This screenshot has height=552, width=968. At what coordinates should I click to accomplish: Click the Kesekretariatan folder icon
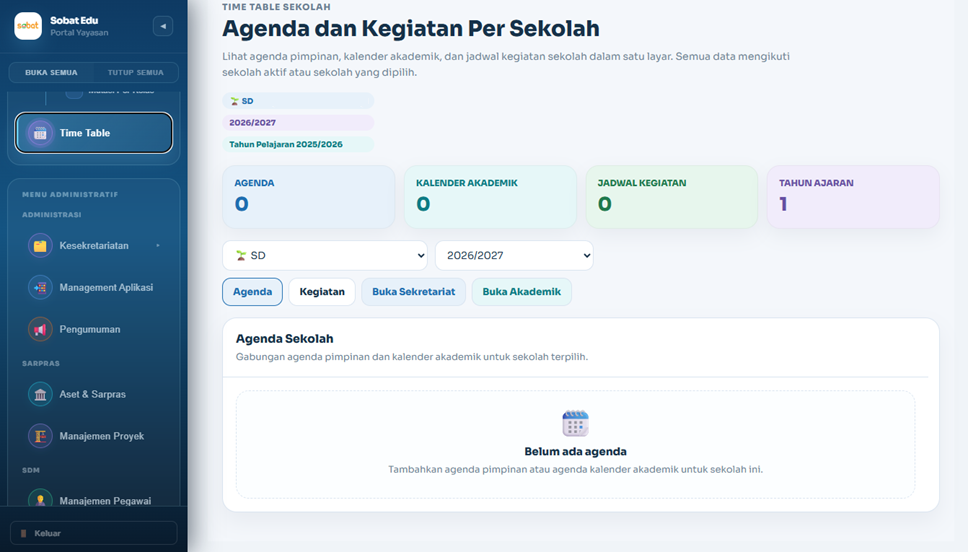tap(40, 245)
